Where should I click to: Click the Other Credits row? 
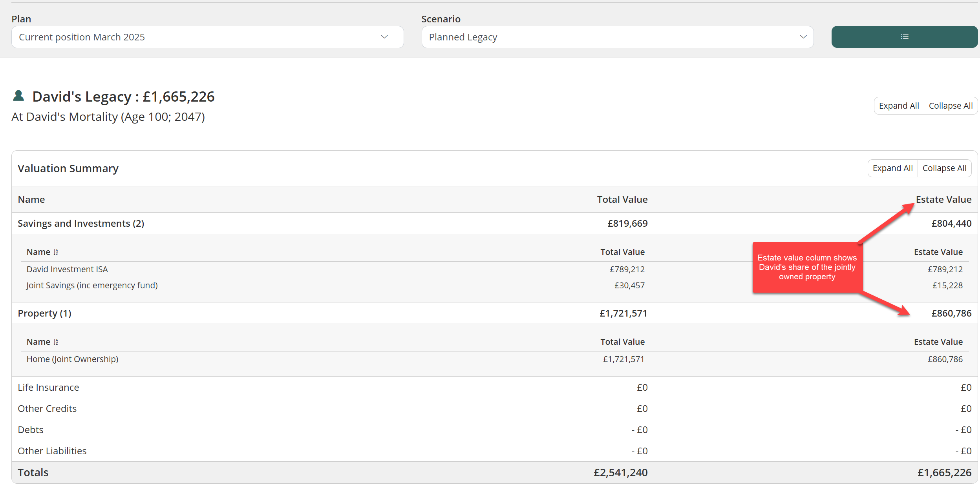[x=47, y=409]
